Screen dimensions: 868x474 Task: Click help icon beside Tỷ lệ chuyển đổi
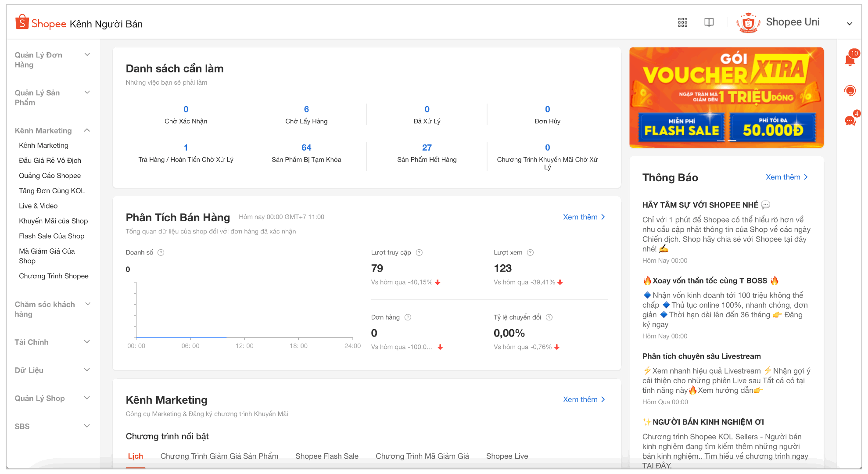click(549, 317)
